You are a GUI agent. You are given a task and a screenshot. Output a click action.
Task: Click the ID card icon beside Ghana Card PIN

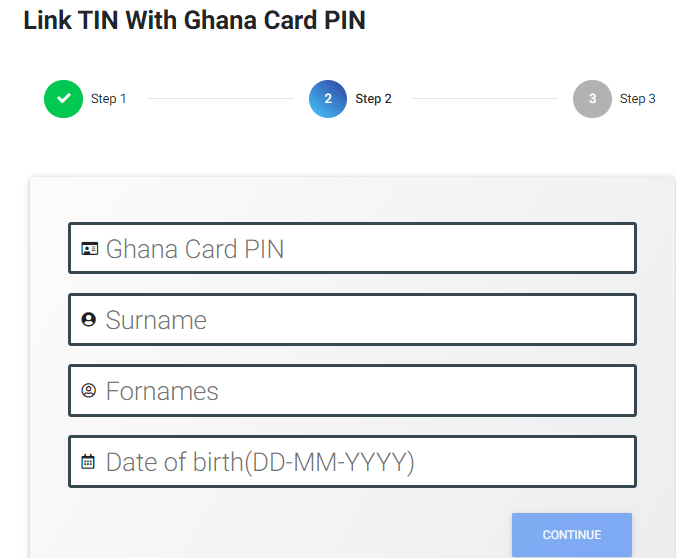90,248
